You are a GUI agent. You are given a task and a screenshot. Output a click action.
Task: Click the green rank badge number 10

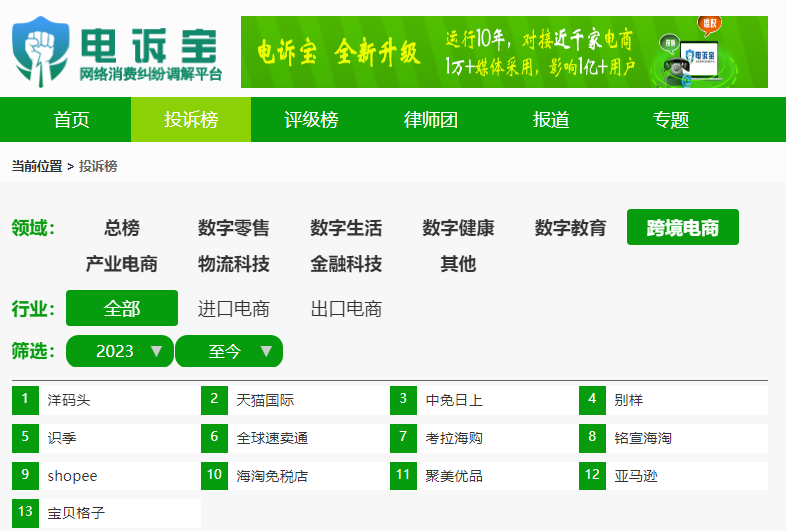click(x=215, y=476)
